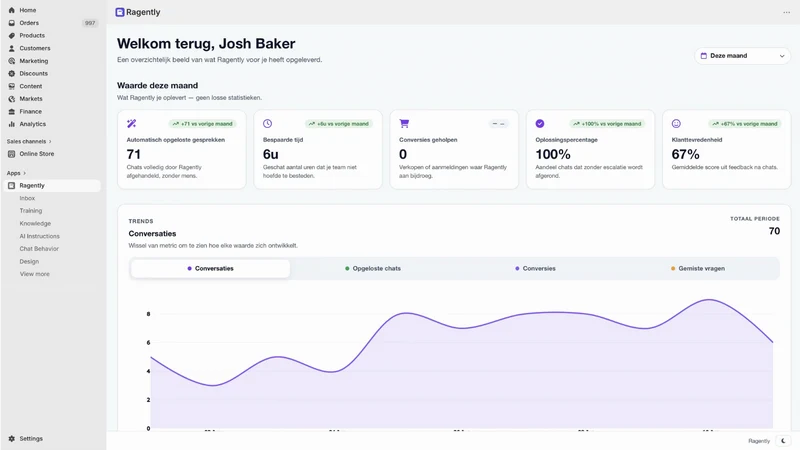Click the 71 resolved conversations value
This screenshot has height=450, width=800.
point(134,154)
